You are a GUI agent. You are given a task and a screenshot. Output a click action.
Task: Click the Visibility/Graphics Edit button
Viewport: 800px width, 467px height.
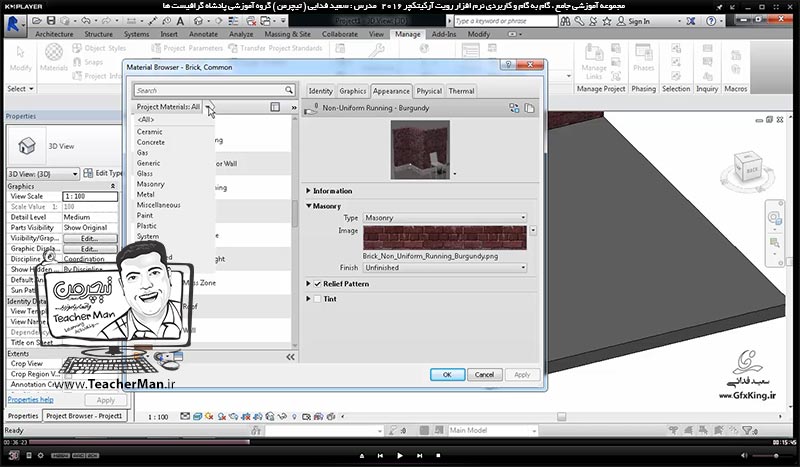[x=90, y=238]
